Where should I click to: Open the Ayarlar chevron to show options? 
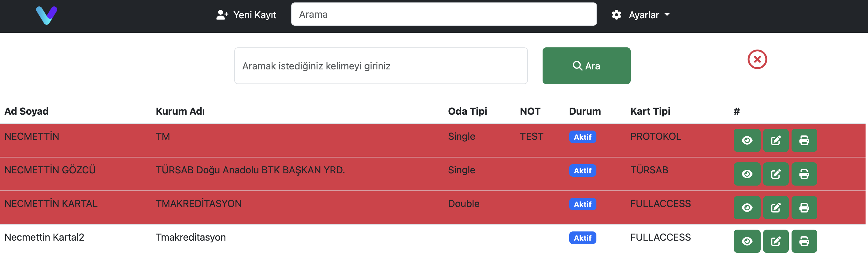pyautogui.click(x=667, y=15)
